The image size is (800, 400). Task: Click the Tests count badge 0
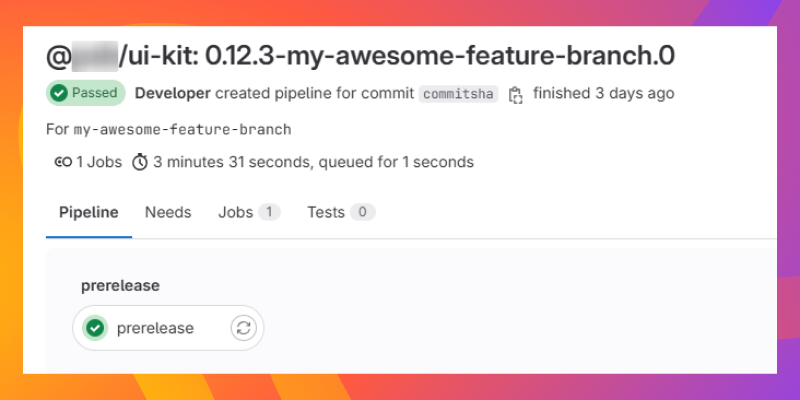(362, 212)
